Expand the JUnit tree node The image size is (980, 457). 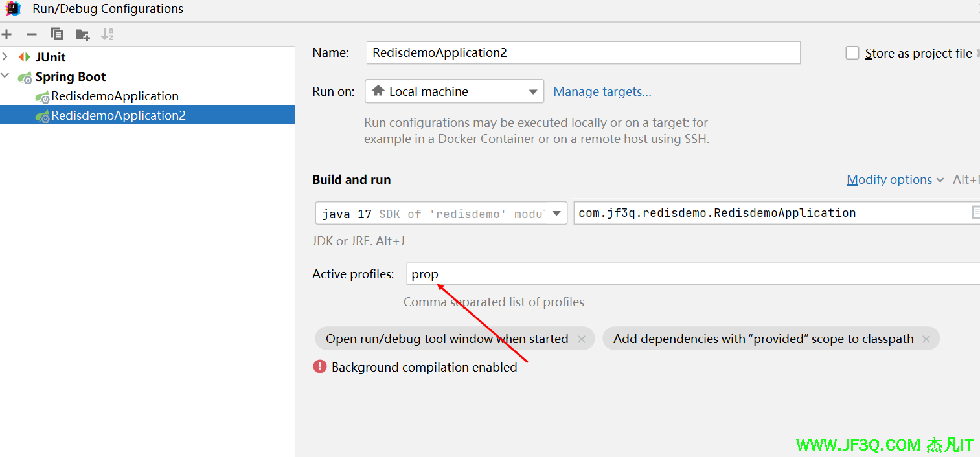pyautogui.click(x=5, y=57)
